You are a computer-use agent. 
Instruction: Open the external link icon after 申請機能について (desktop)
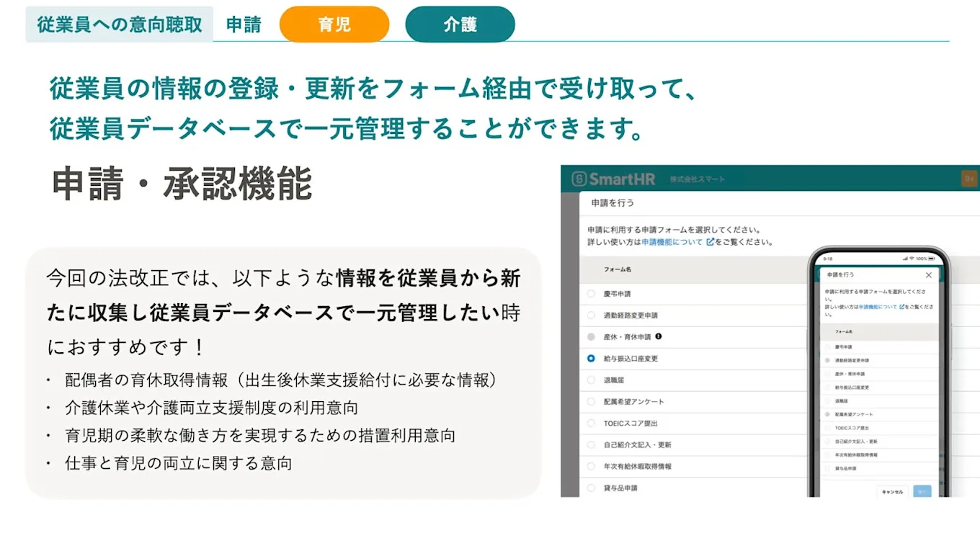click(x=710, y=242)
